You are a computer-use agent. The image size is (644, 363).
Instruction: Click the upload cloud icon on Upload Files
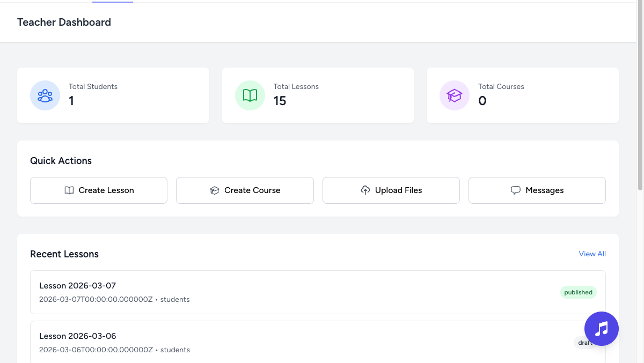(365, 190)
